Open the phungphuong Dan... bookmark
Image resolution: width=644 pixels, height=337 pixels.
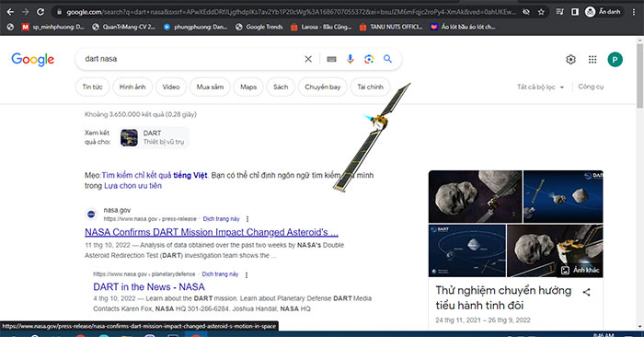tap(195, 27)
